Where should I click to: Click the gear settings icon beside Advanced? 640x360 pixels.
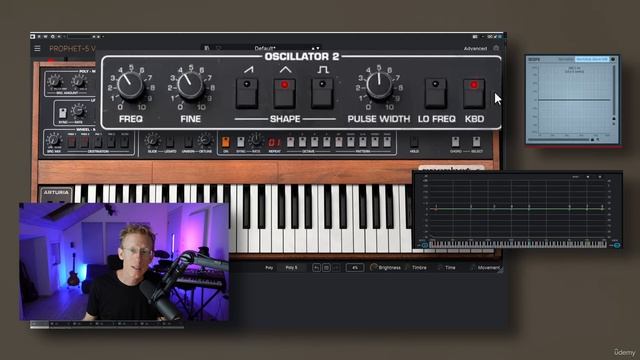(x=496, y=48)
